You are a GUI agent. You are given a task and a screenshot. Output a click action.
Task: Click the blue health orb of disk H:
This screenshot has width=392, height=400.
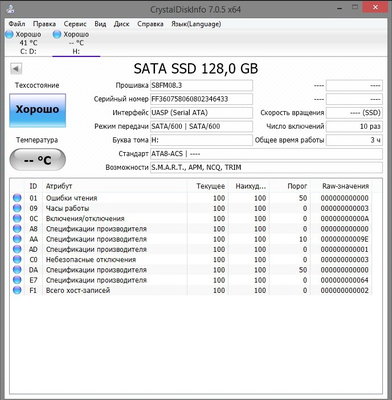coord(57,34)
